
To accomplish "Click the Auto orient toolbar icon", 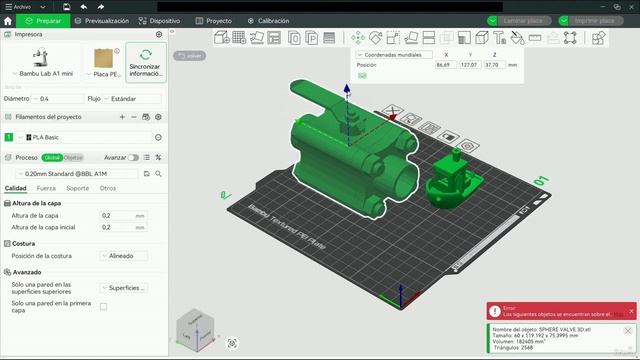I will pyautogui.click(x=257, y=38).
